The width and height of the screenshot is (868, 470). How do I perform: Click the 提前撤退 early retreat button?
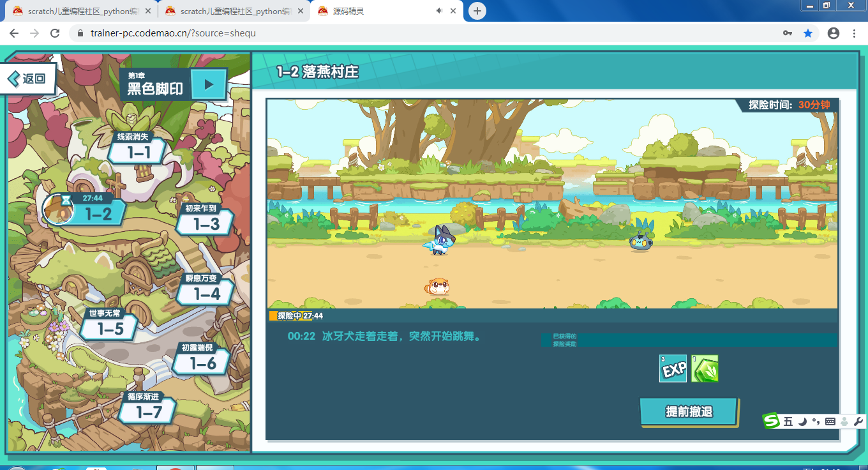click(x=689, y=412)
